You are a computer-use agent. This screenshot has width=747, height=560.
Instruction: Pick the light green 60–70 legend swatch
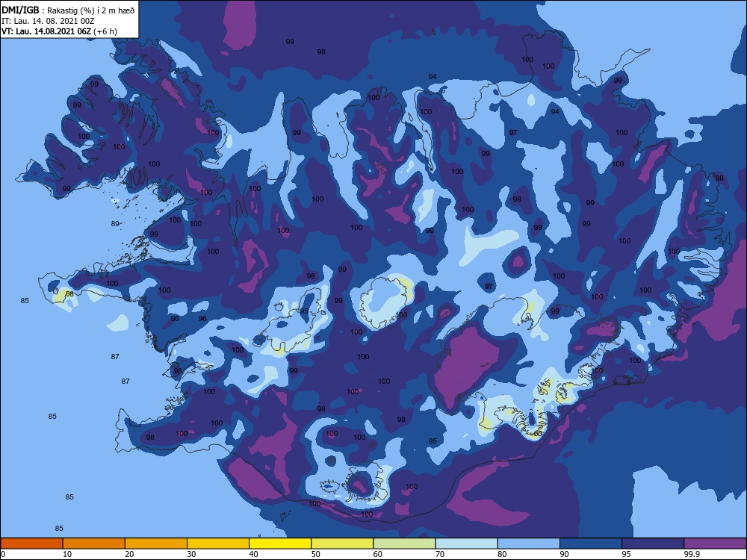tap(404, 544)
